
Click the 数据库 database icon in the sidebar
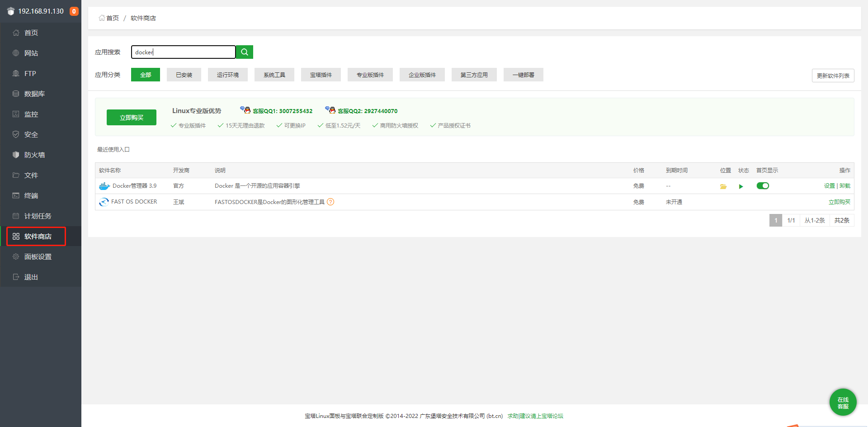(x=16, y=94)
